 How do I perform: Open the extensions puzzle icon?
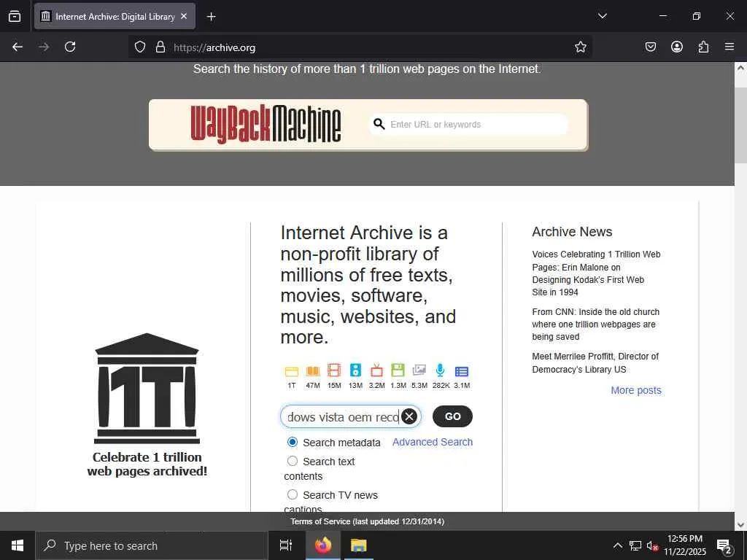(x=703, y=47)
